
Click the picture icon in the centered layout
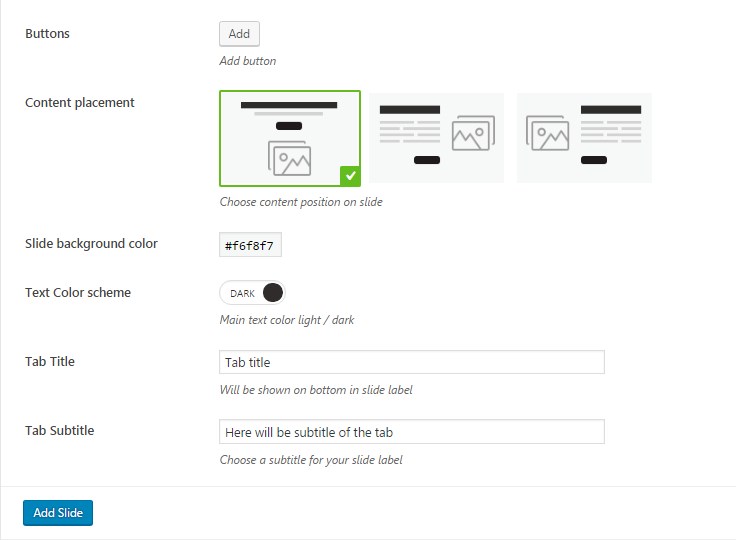coord(289,158)
